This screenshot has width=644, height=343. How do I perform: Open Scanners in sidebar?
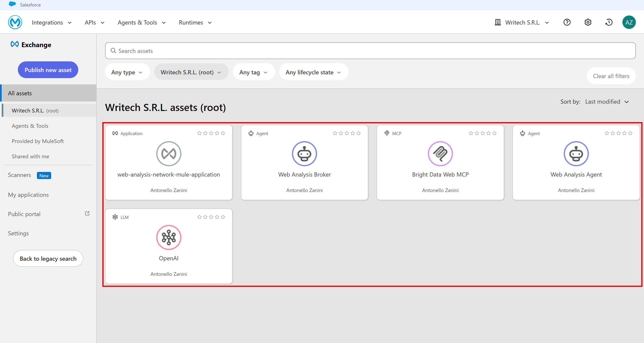(x=20, y=175)
